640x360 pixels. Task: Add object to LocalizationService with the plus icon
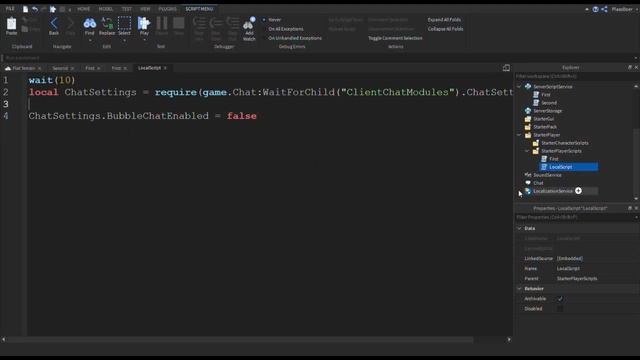[x=578, y=191]
